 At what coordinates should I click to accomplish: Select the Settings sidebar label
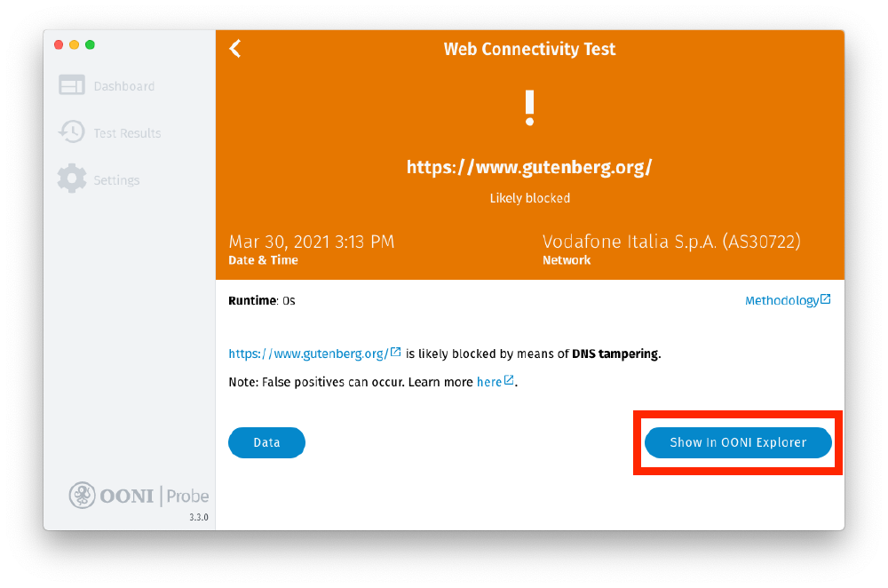click(x=116, y=180)
